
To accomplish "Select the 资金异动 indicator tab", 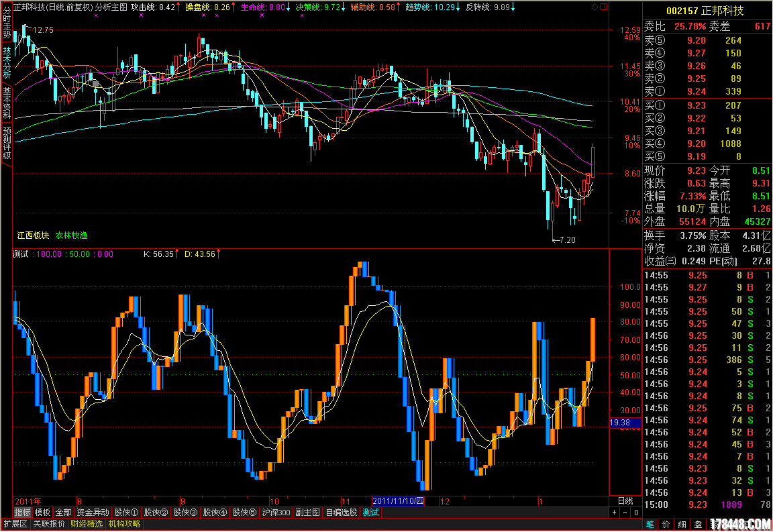I will point(93,513).
